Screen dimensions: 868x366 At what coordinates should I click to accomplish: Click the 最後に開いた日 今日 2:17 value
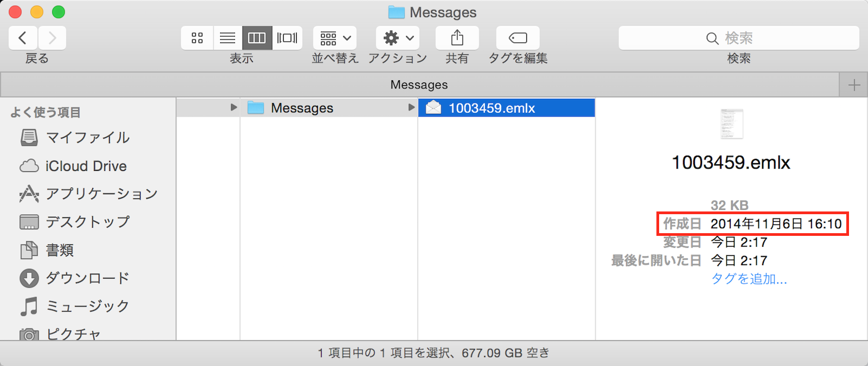(739, 261)
